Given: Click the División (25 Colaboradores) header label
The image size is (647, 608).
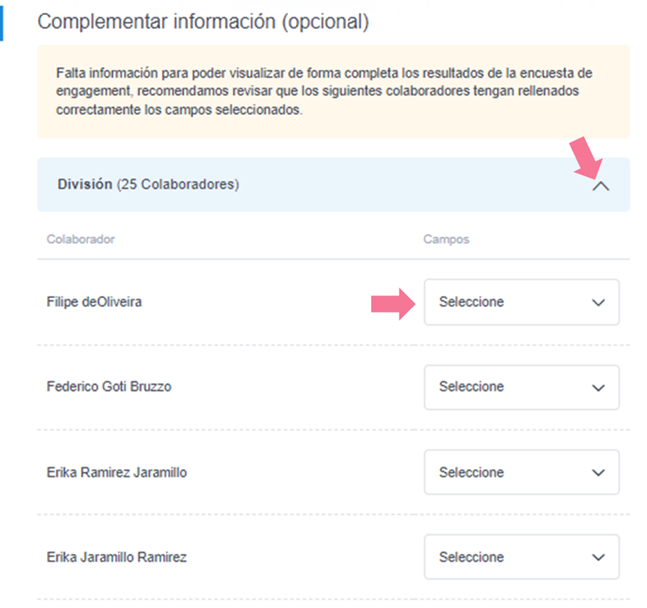Looking at the screenshot, I should point(148,185).
